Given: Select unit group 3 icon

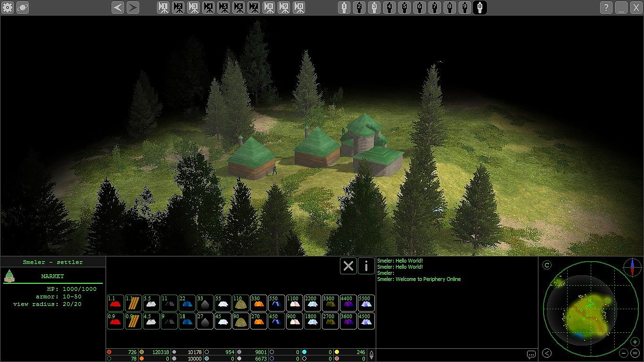Looking at the screenshot, I should pos(374,8).
